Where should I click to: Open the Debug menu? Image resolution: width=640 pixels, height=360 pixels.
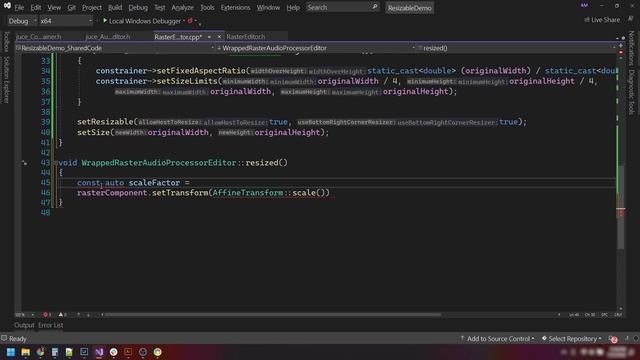coord(138,7)
